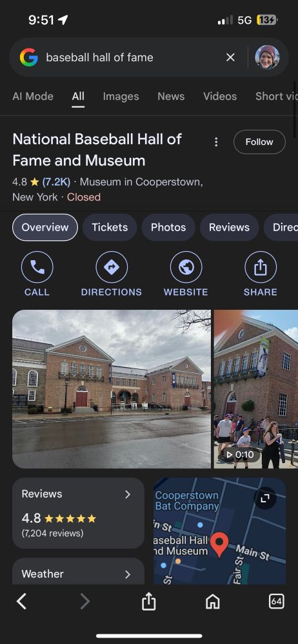The height and width of the screenshot is (644, 298).
Task: Open the tab switcher showing 64 tabs
Action: pyautogui.click(x=276, y=601)
